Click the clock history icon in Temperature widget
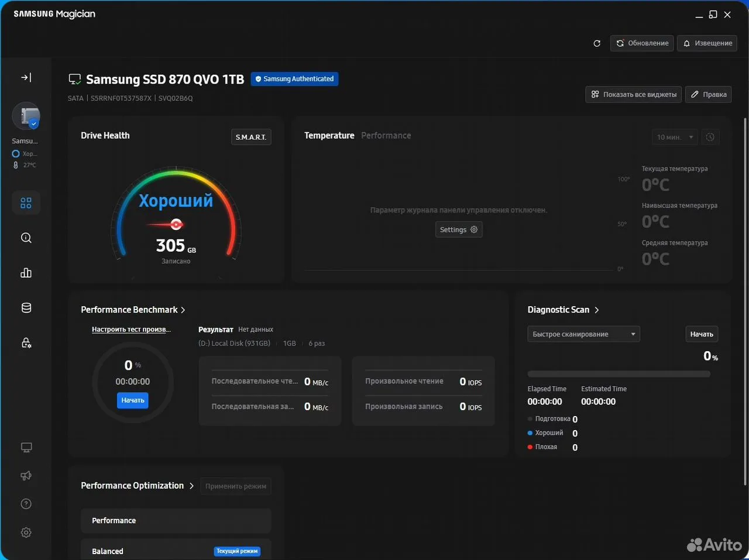 (x=710, y=137)
